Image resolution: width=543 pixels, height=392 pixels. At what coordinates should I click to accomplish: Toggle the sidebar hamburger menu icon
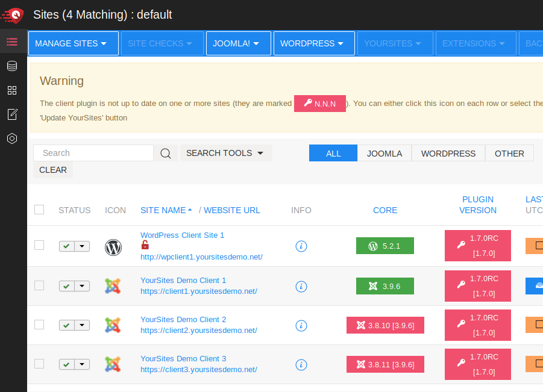[x=12, y=42]
